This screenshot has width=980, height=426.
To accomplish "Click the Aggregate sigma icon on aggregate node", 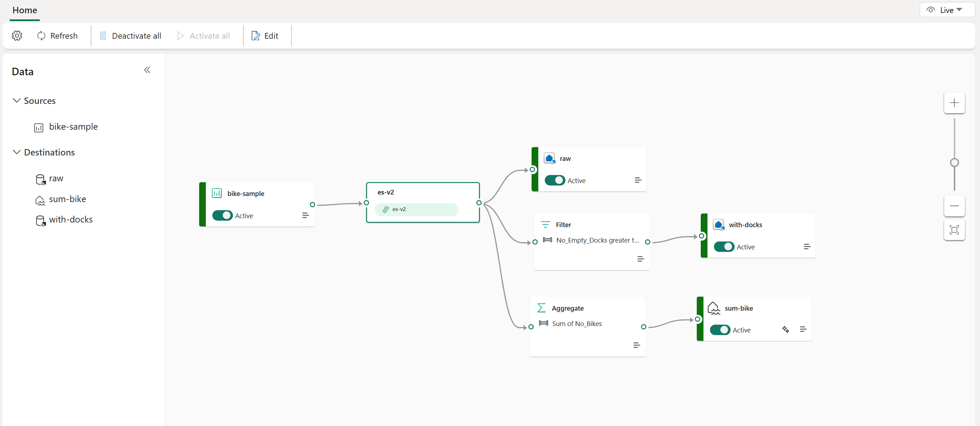I will pos(542,308).
